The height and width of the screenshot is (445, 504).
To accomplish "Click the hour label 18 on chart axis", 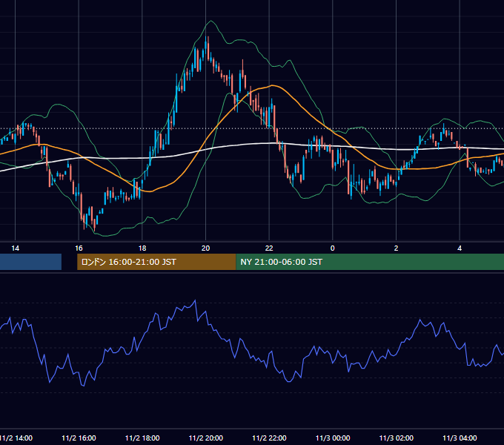I will (142, 248).
